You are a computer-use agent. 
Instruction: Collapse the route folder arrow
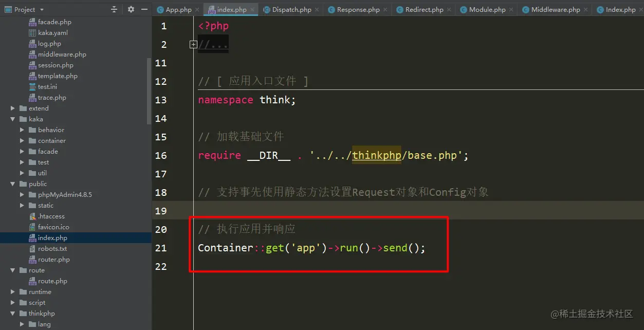coord(13,270)
